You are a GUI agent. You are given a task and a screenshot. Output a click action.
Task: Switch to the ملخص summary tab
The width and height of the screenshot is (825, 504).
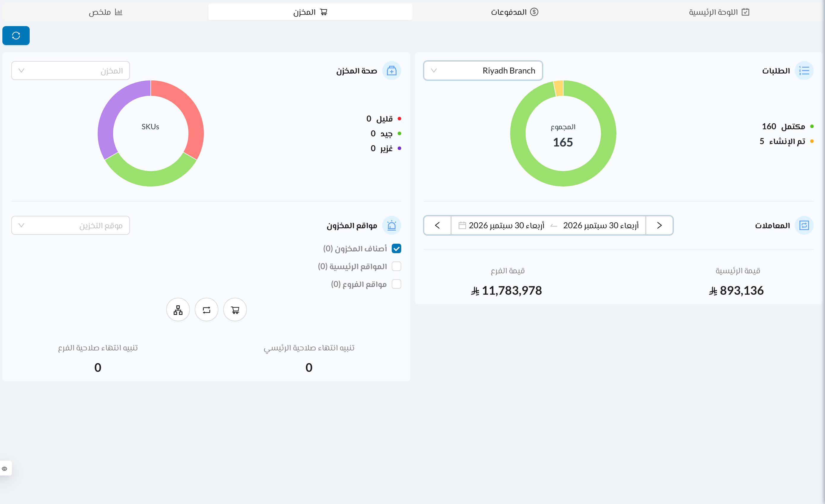pos(105,12)
